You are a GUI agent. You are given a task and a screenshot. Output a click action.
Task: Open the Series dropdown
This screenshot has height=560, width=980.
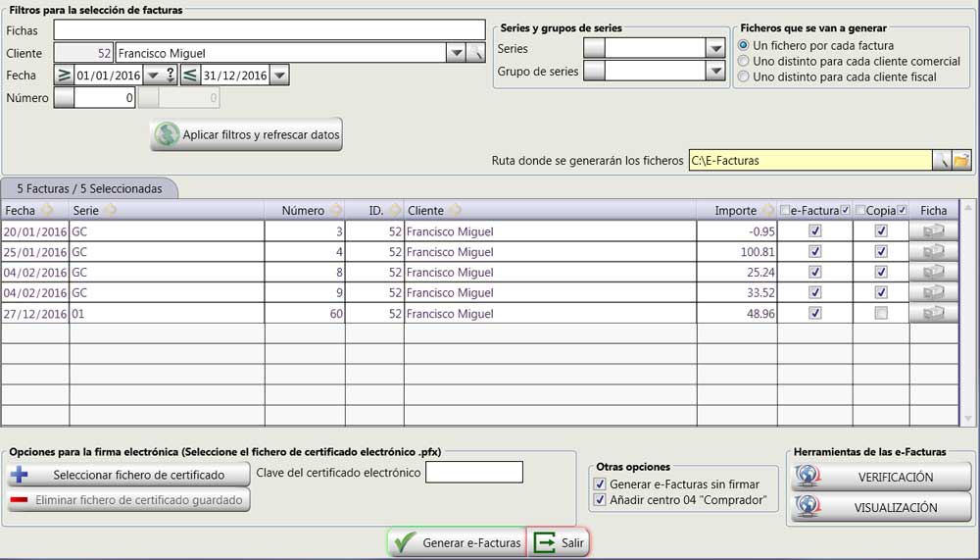(x=714, y=48)
